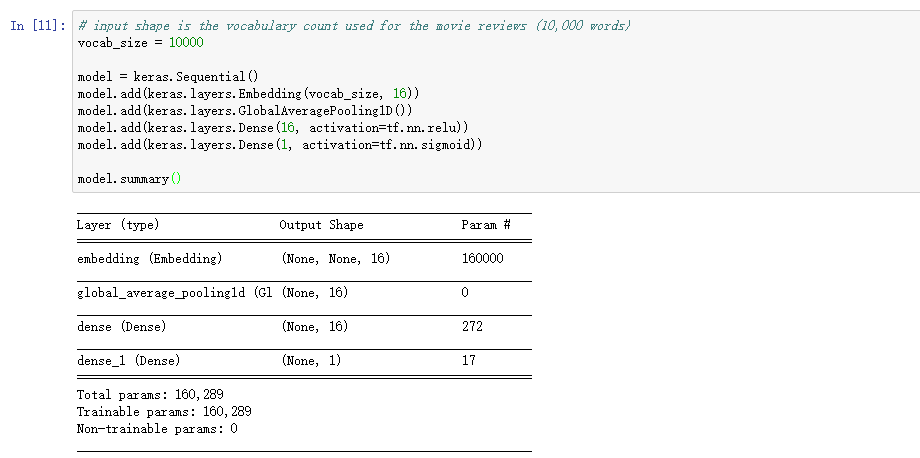Click the 17 parameter value
Viewport: 920px width, 458px height.
[x=468, y=361]
